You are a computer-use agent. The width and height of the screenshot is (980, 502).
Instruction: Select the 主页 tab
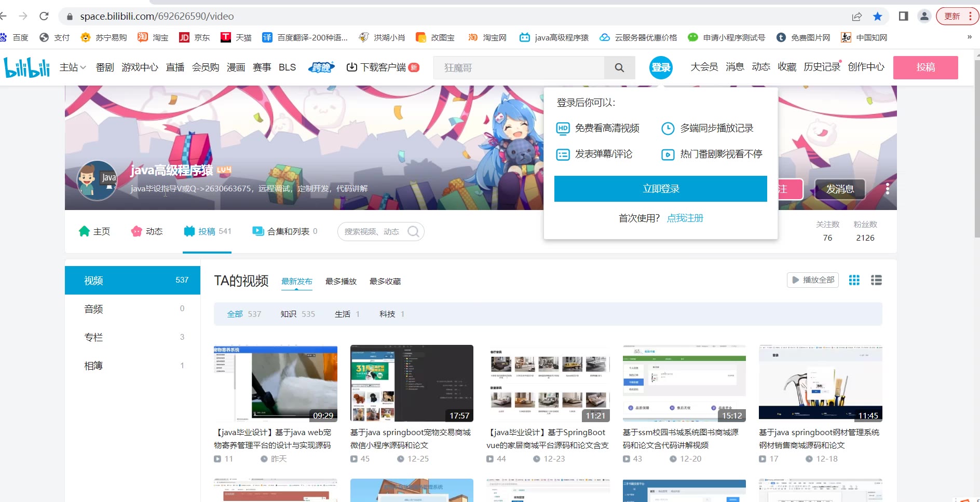tap(94, 231)
